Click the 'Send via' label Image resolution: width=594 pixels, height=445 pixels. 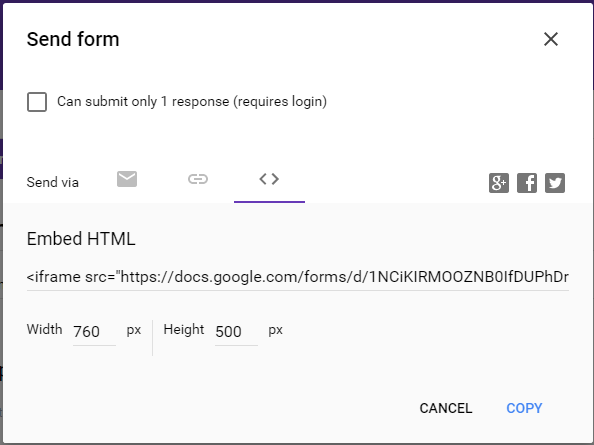(x=53, y=183)
